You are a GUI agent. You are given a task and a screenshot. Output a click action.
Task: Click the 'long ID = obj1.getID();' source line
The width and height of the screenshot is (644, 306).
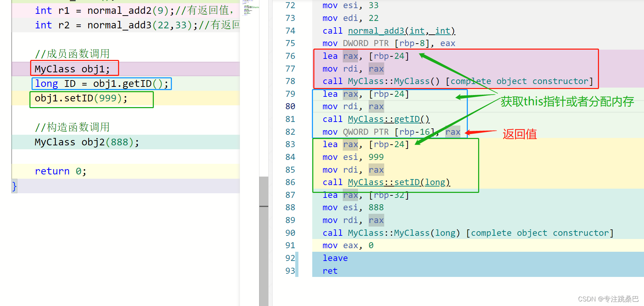101,84
